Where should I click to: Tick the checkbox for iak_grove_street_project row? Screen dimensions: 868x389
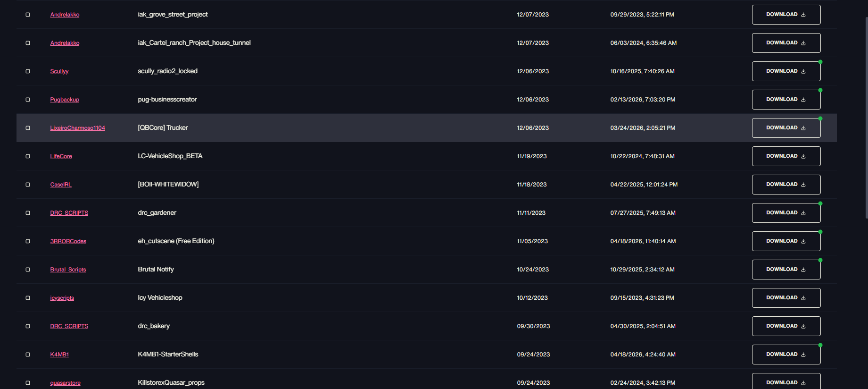[x=28, y=15]
